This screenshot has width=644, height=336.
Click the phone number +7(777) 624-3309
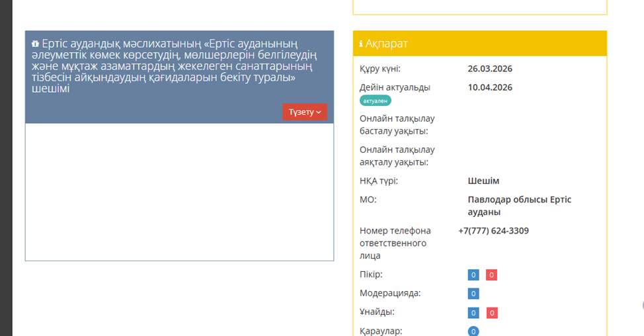493,231
